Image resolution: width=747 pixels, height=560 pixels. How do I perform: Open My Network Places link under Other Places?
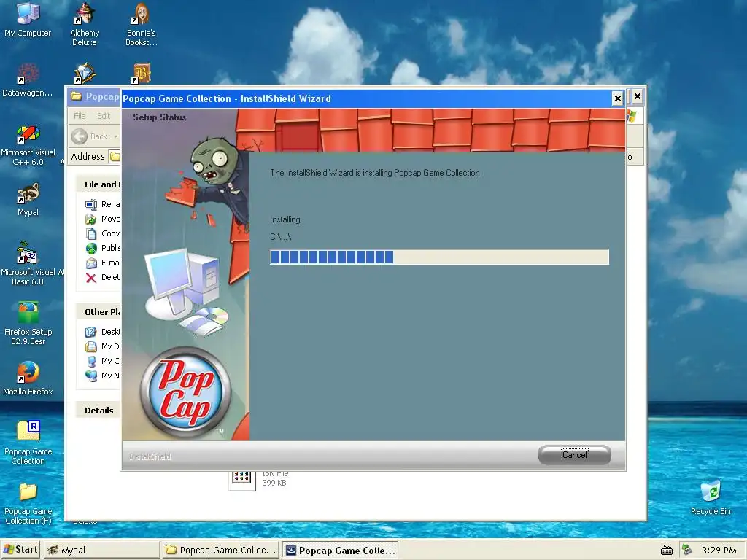103,376
